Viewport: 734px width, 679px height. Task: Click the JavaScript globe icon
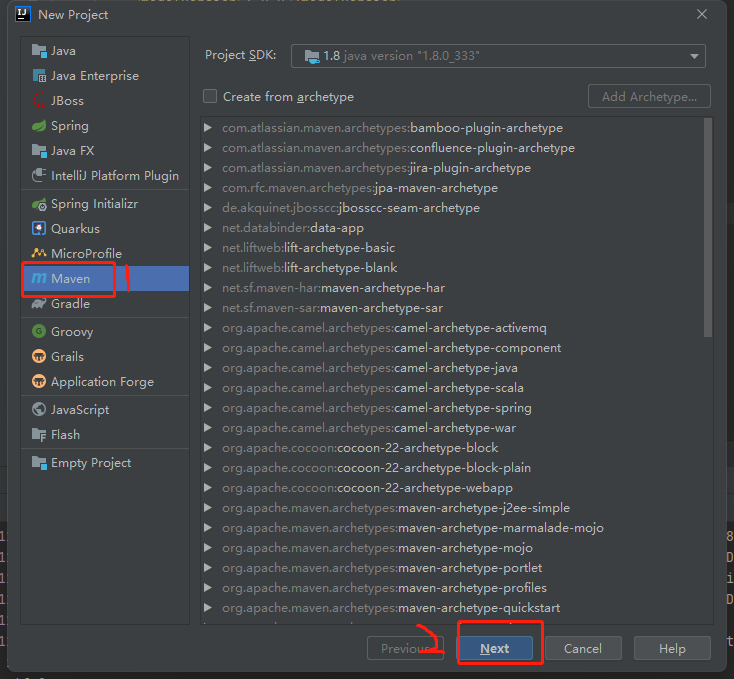(x=39, y=409)
